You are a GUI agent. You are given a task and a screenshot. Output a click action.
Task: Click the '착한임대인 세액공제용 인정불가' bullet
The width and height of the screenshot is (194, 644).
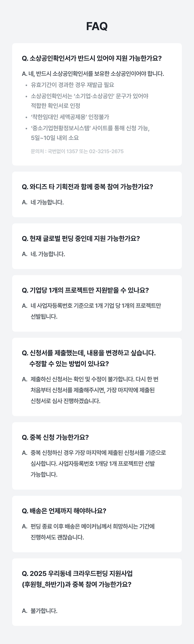pyautogui.click(x=70, y=117)
